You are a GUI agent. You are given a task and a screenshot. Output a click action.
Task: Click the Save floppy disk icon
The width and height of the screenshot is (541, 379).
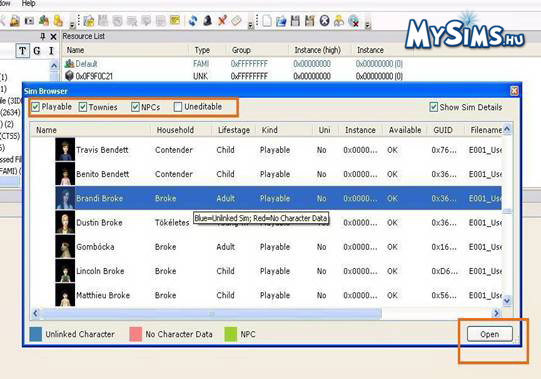[295, 21]
